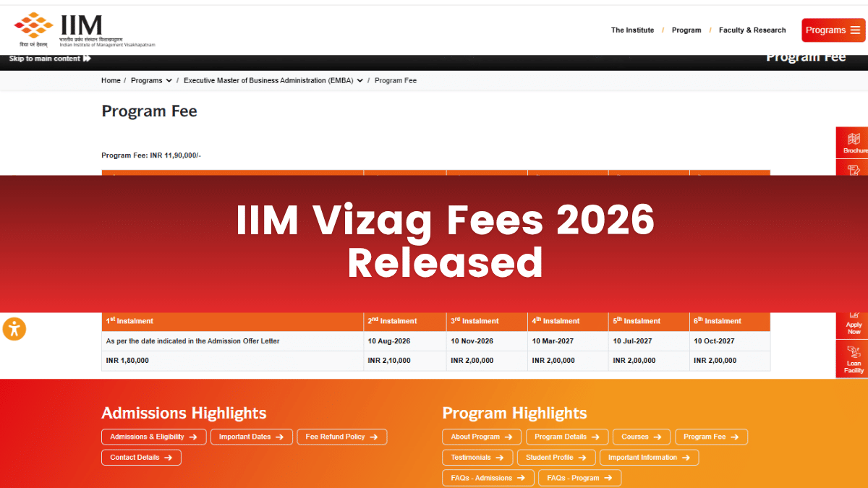The height and width of the screenshot is (488, 868).
Task: Click the Program navigation link
Action: [686, 30]
